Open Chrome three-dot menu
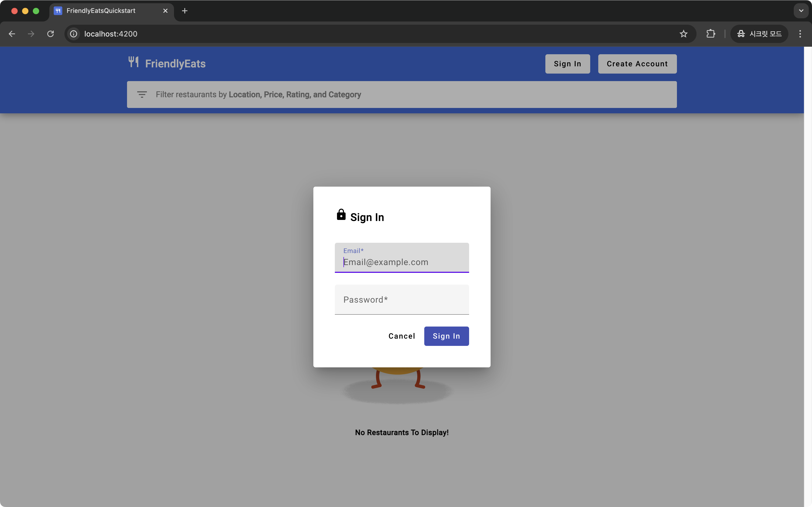Viewport: 812px width, 507px height. (x=800, y=34)
